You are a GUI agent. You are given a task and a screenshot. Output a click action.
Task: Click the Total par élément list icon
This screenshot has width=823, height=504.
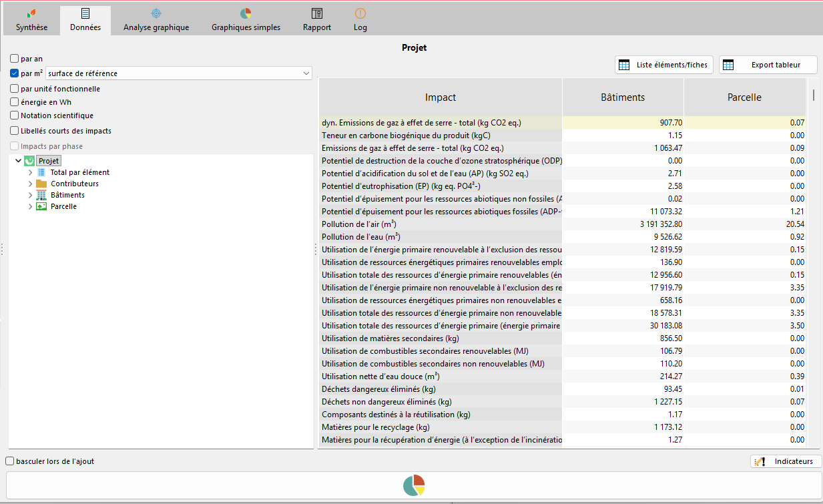(41, 172)
